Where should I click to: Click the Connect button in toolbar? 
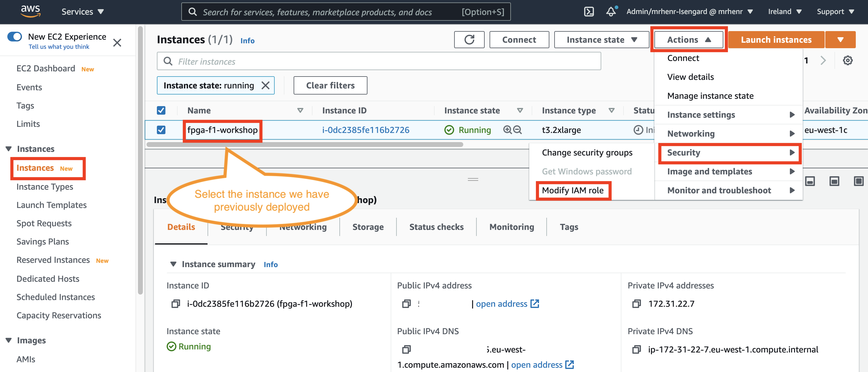point(519,40)
